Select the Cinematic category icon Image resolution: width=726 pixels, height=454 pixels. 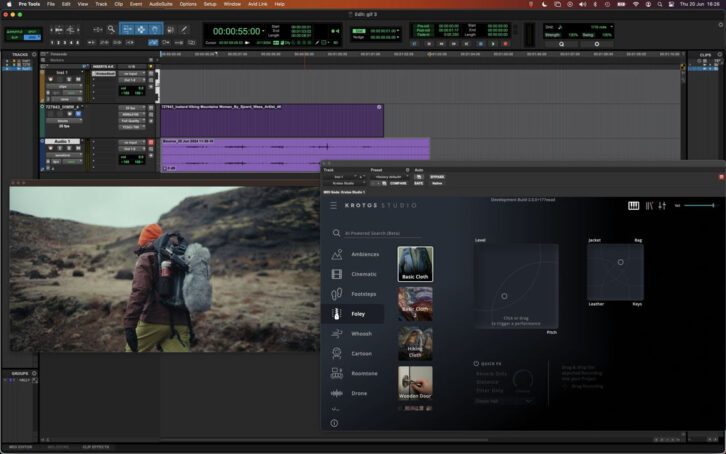337,274
